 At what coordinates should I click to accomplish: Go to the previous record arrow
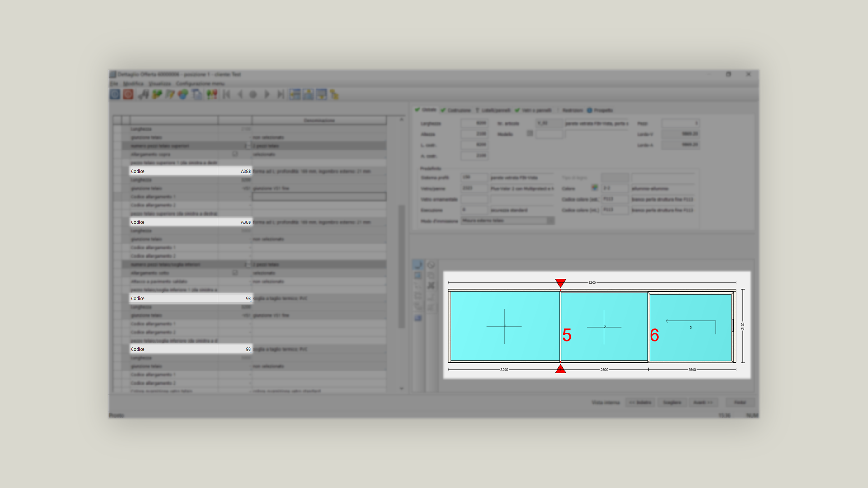[240, 94]
